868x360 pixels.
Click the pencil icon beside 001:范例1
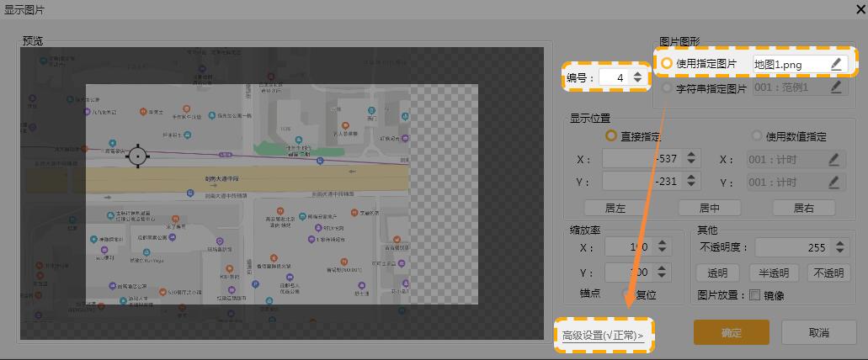pos(835,87)
